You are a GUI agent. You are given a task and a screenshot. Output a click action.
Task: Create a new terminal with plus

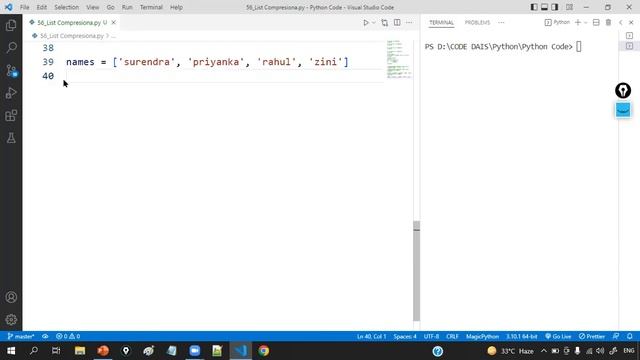point(578,23)
